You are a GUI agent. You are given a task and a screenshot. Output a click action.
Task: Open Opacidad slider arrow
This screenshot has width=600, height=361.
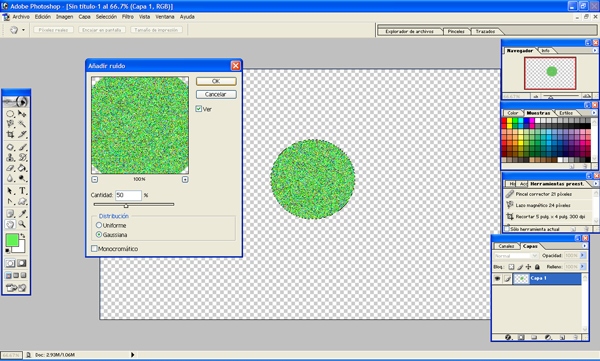583,255
